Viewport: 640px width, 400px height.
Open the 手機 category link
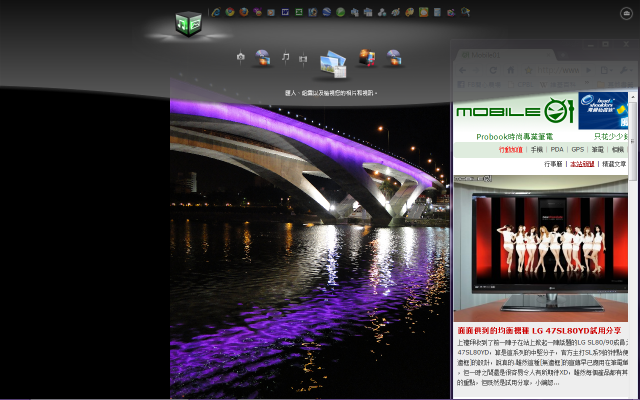pyautogui.click(x=537, y=149)
